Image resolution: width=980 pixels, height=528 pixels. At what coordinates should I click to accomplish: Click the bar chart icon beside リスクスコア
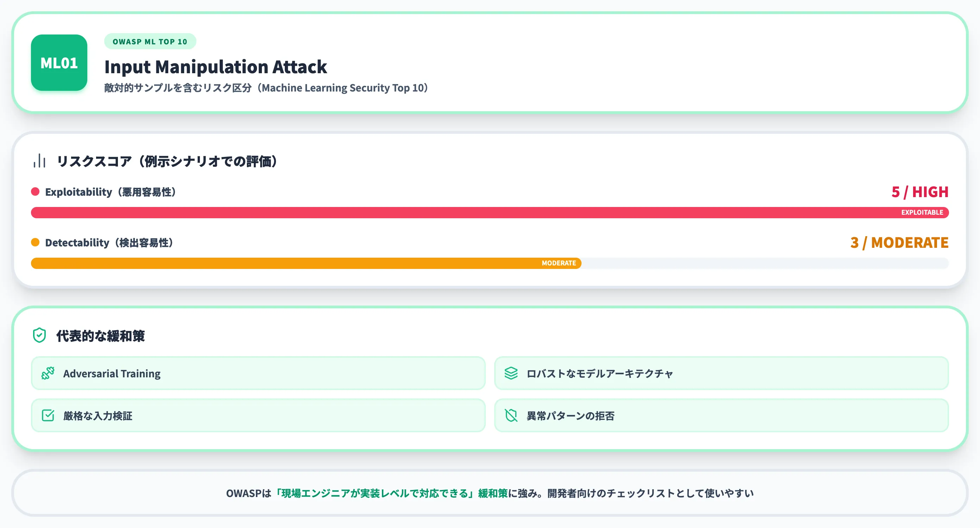pos(39,161)
